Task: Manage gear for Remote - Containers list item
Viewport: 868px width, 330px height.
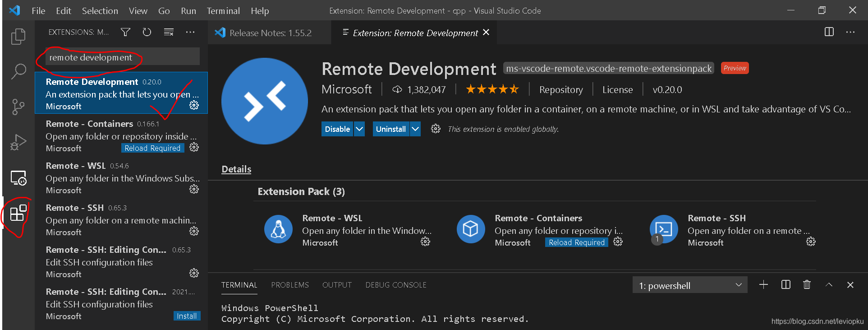Action: coord(194,147)
